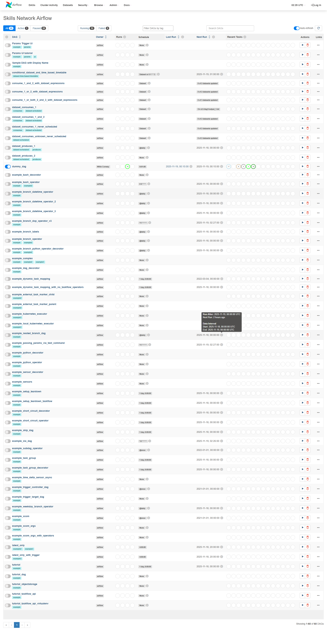
Task: Open the Airflow logo home icon
Action: pos(9,5)
